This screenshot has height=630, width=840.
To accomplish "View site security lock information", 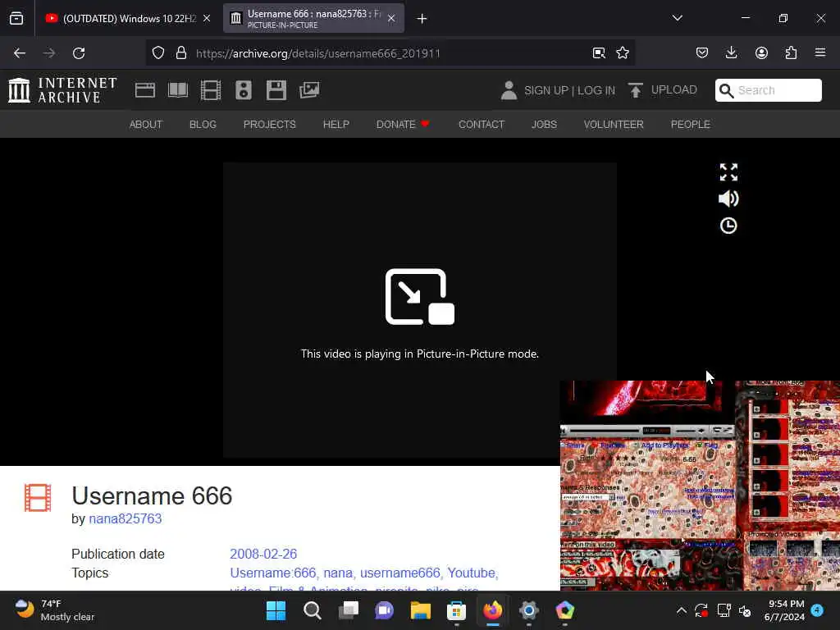I will click(181, 53).
